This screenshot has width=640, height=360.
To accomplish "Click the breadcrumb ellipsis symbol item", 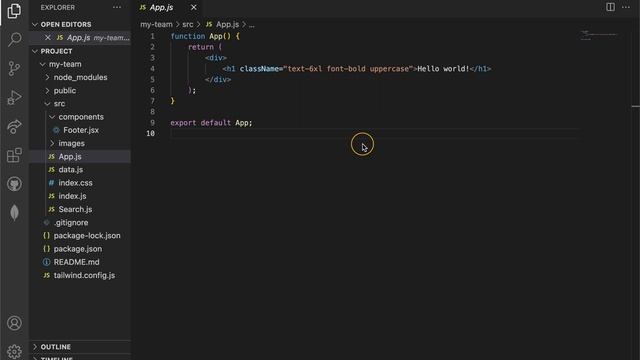I will pyautogui.click(x=251, y=25).
